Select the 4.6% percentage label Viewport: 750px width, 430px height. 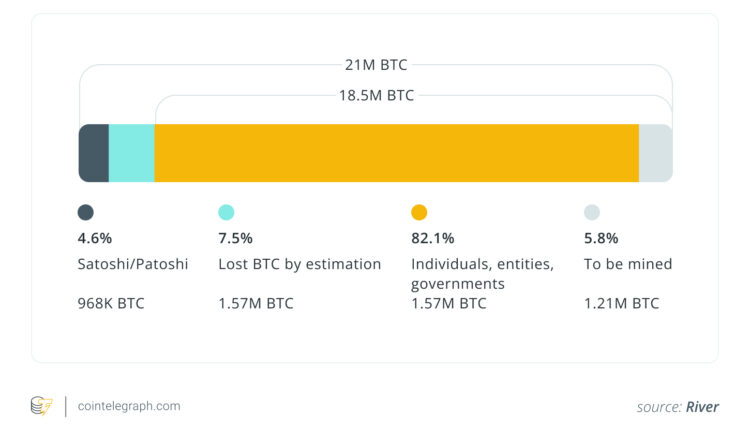click(x=95, y=238)
